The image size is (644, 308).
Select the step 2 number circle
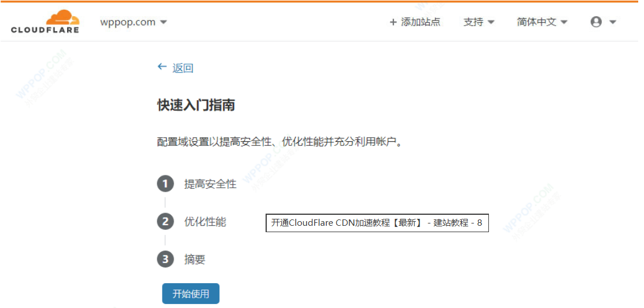point(165,222)
